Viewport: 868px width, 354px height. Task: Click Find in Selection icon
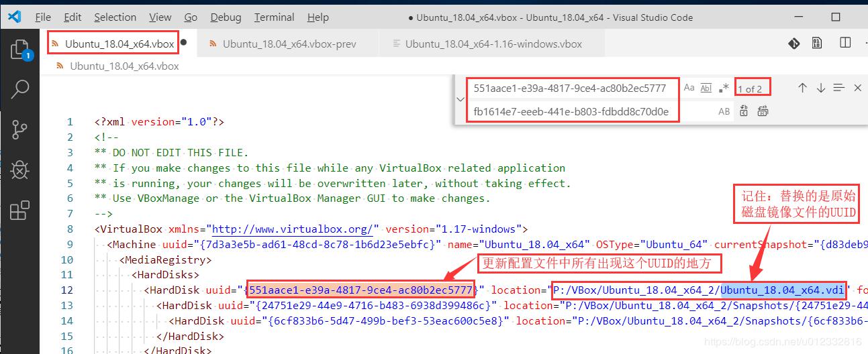coord(838,88)
